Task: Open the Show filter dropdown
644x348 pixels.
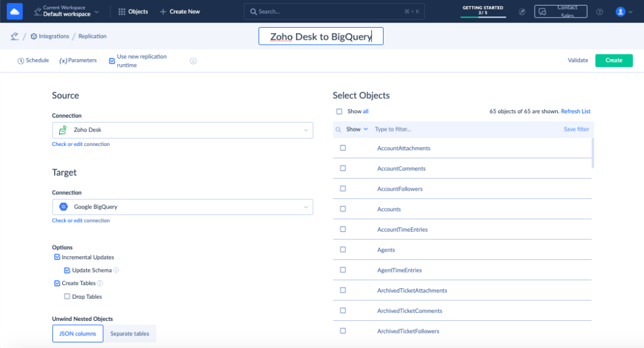Action: point(357,129)
